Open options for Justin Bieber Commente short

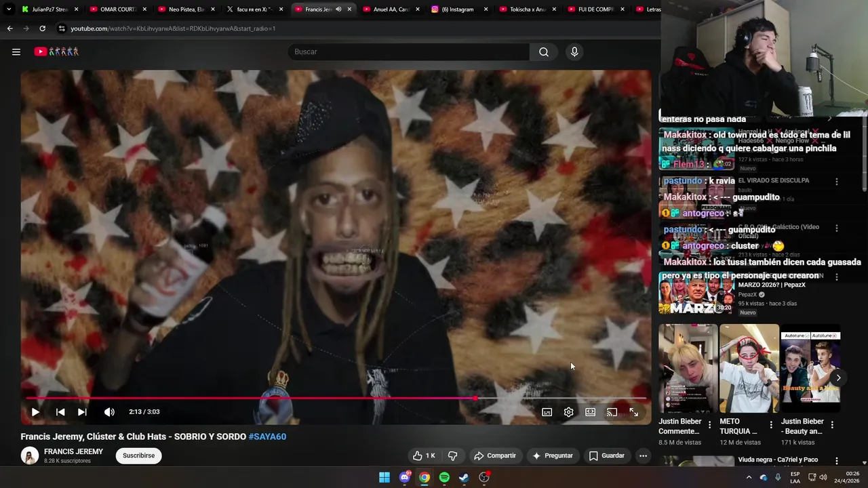tap(710, 425)
